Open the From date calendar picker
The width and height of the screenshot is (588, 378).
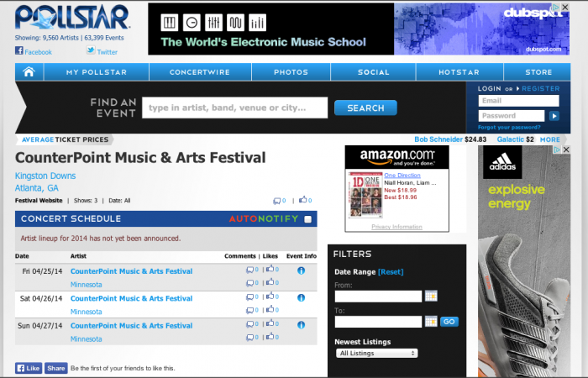tap(431, 296)
